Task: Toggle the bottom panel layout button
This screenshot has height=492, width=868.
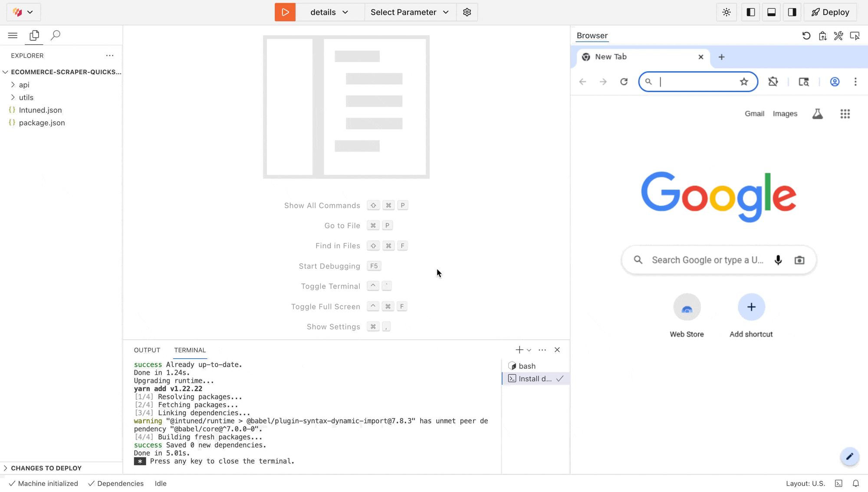Action: pyautogui.click(x=771, y=12)
